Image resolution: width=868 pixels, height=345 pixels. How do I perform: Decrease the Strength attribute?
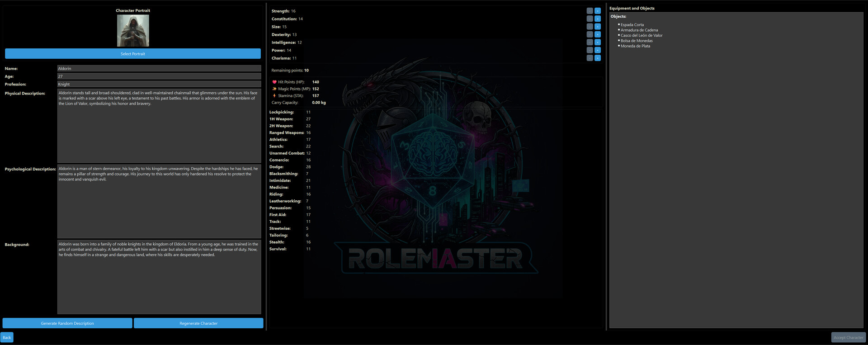pyautogui.click(x=590, y=11)
